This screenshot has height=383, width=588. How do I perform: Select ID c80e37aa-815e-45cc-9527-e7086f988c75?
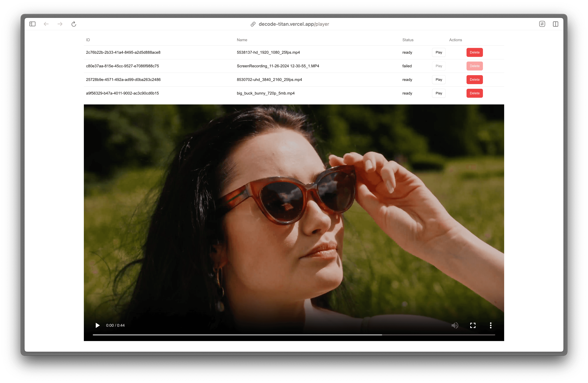tap(122, 66)
